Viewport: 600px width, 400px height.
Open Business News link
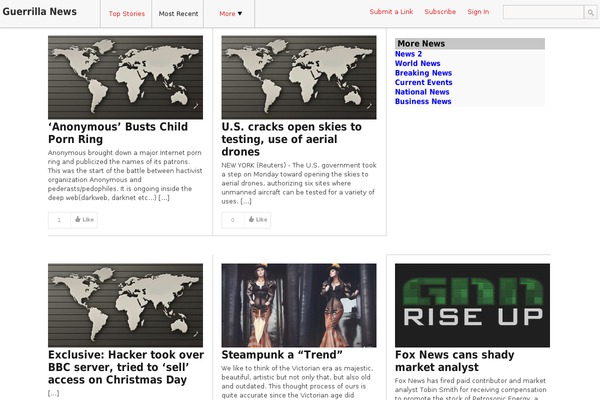[423, 101]
